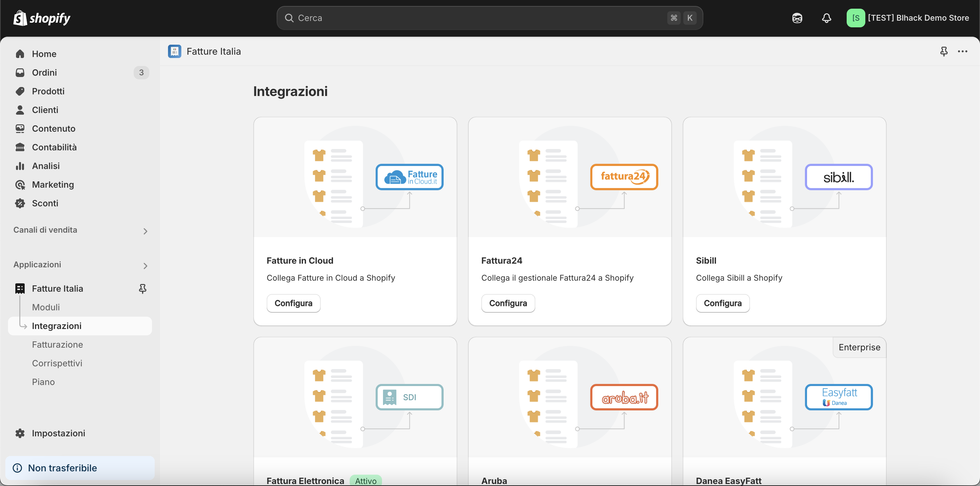The image size is (980, 486).
Task: Click the Fattura Elettronica card title
Action: pos(305,481)
